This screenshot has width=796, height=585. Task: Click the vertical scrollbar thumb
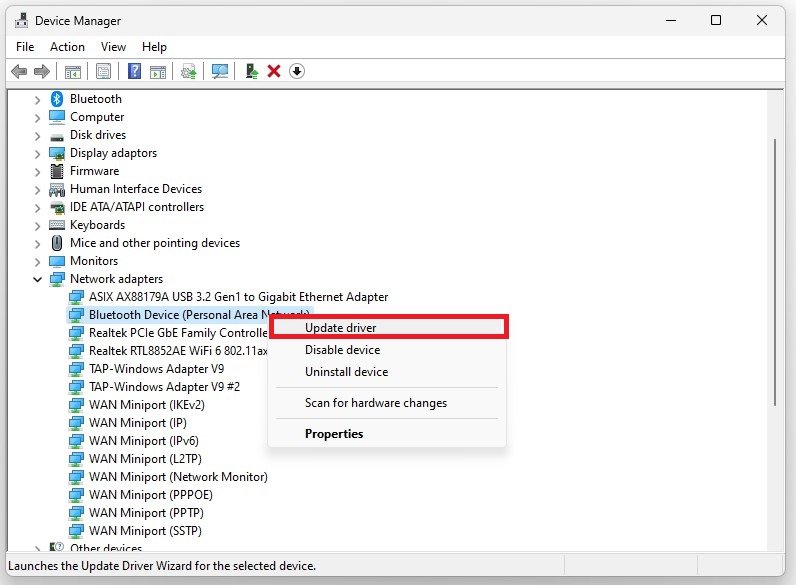775,272
